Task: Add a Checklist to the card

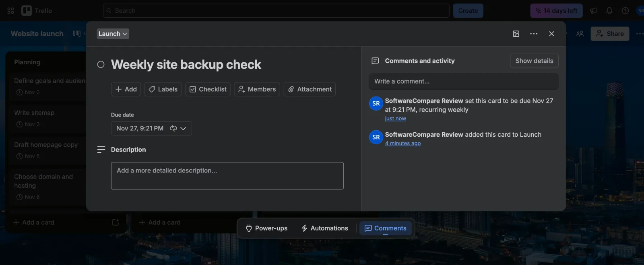Action: 208,89
